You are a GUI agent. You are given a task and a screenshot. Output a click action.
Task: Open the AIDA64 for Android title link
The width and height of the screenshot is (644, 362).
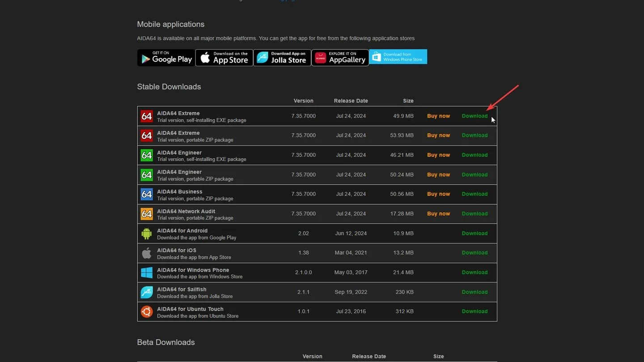point(182,231)
